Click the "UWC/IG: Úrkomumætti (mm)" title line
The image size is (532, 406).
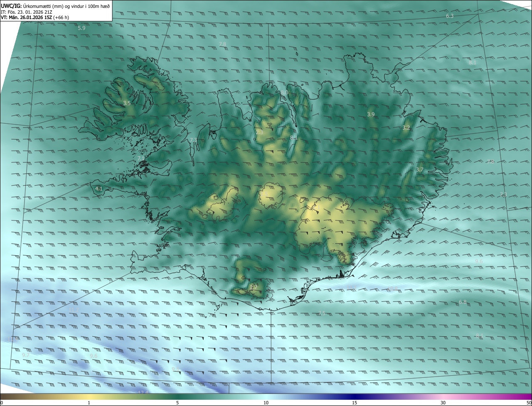coord(55,6)
